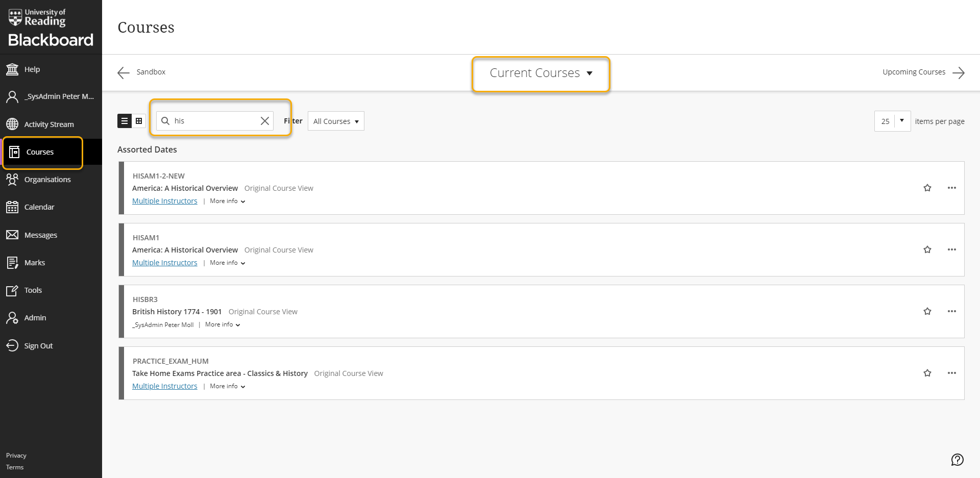Open Multiple Instructors for HISAM1-2-NEW
The image size is (980, 478).
pyautogui.click(x=165, y=201)
